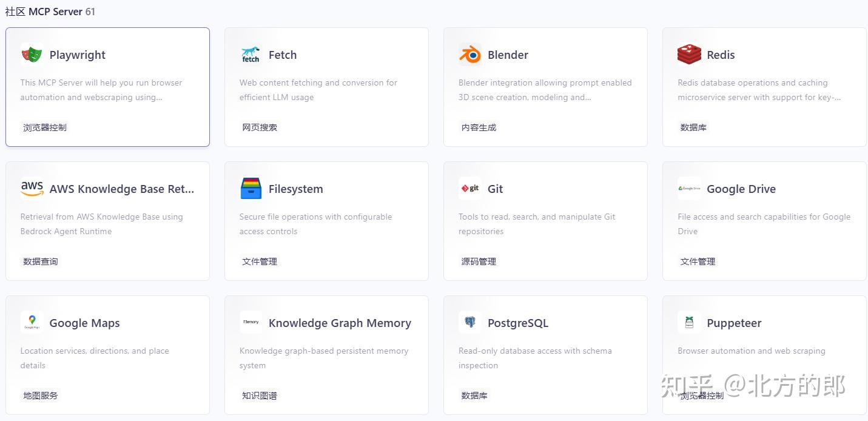
Task: Open the PostgreSQL server title
Action: click(x=518, y=323)
